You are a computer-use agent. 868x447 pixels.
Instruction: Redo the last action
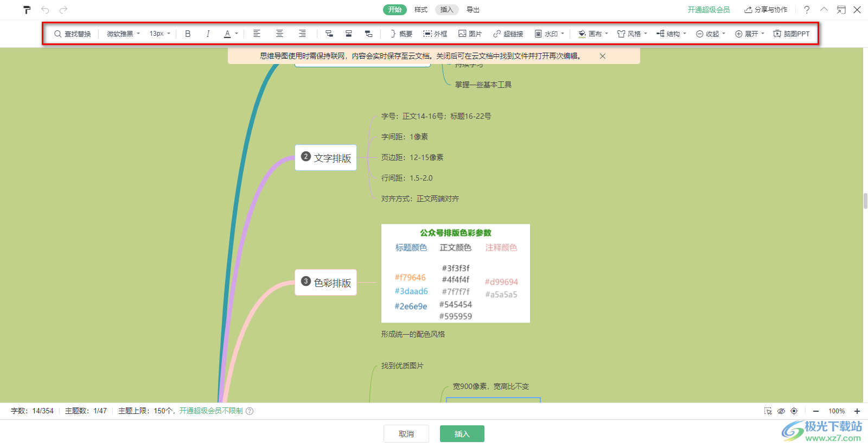(x=63, y=10)
